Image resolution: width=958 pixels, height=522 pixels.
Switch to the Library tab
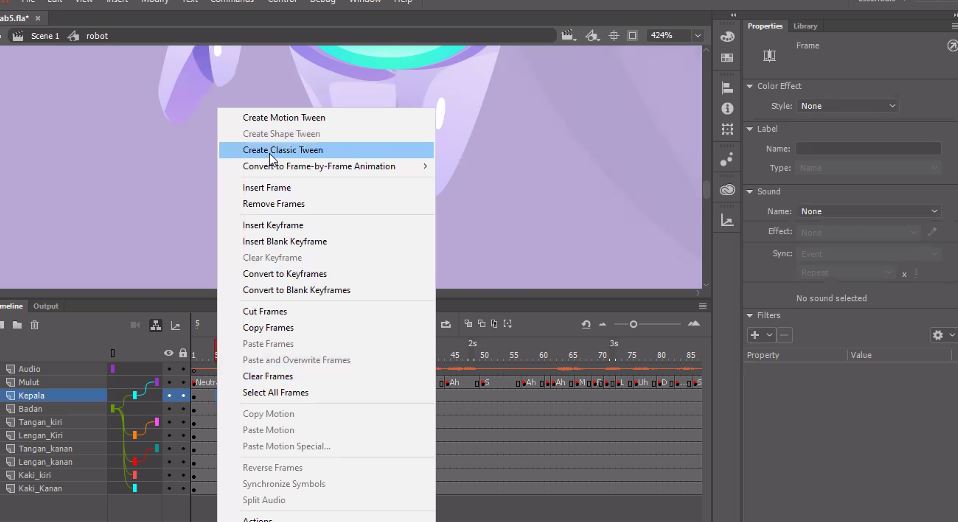pyautogui.click(x=805, y=26)
